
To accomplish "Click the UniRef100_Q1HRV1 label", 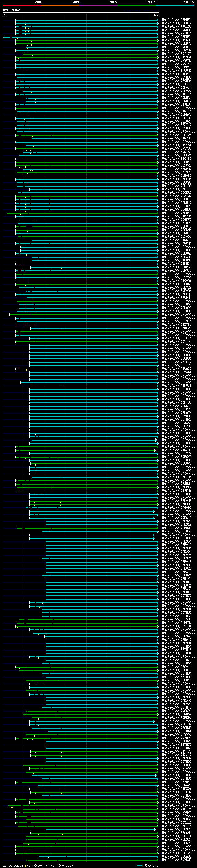I will [177, 115].
